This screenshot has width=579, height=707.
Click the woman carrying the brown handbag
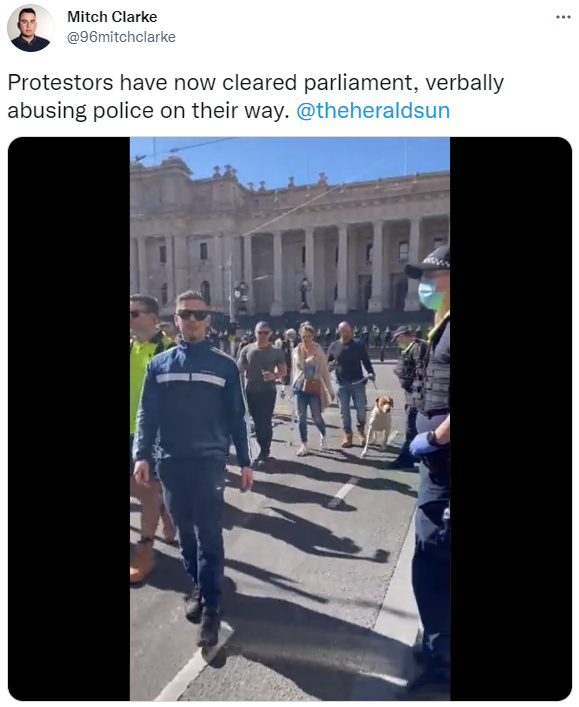click(x=310, y=388)
